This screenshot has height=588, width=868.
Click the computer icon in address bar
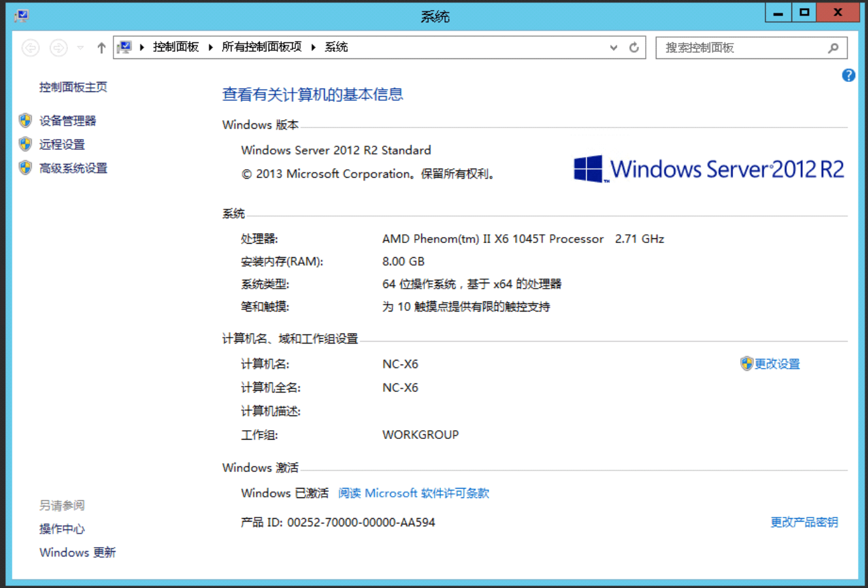coord(124,47)
